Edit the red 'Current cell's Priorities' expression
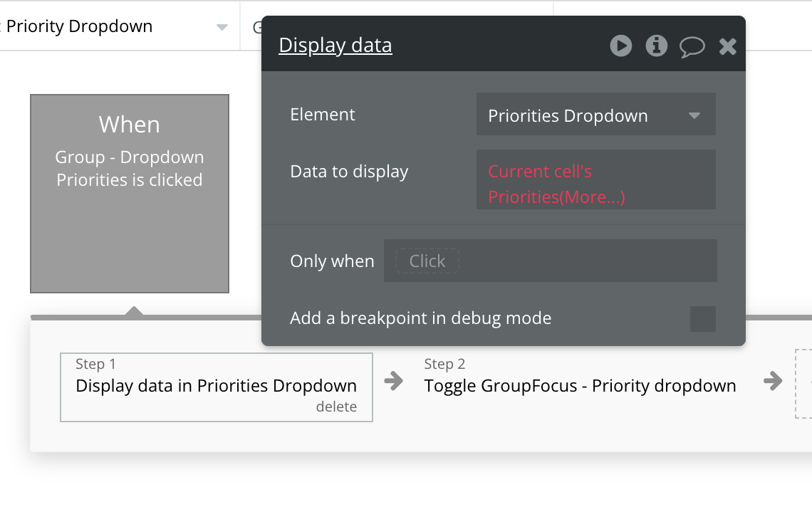The height and width of the screenshot is (507, 812). click(x=540, y=172)
